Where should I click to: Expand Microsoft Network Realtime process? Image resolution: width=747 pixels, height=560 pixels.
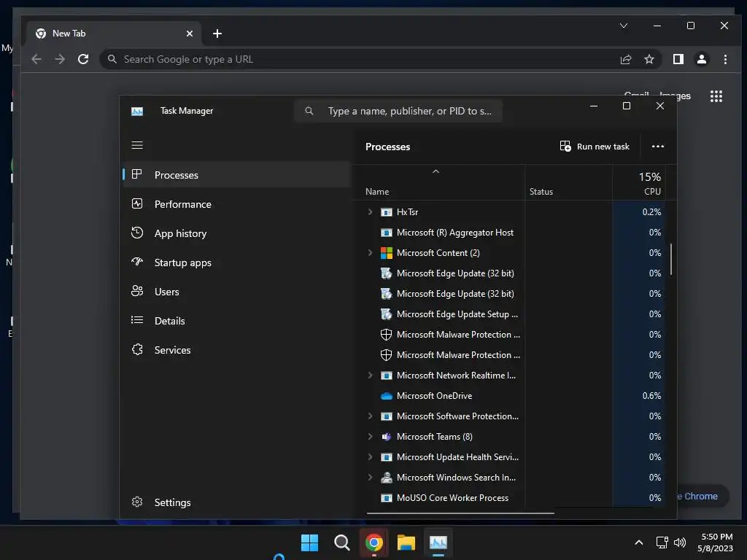(370, 376)
